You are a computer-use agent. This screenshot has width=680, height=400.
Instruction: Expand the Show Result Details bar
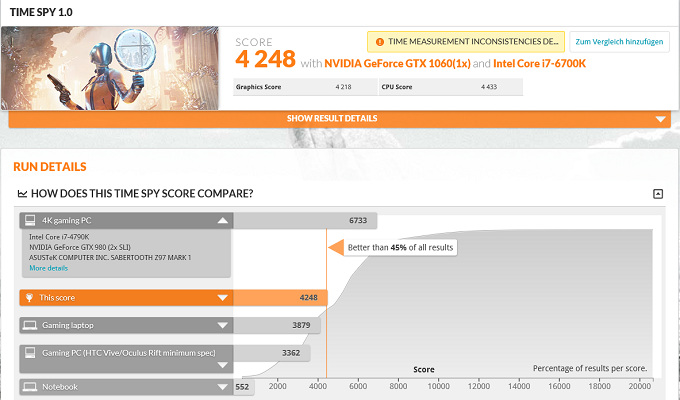click(340, 119)
